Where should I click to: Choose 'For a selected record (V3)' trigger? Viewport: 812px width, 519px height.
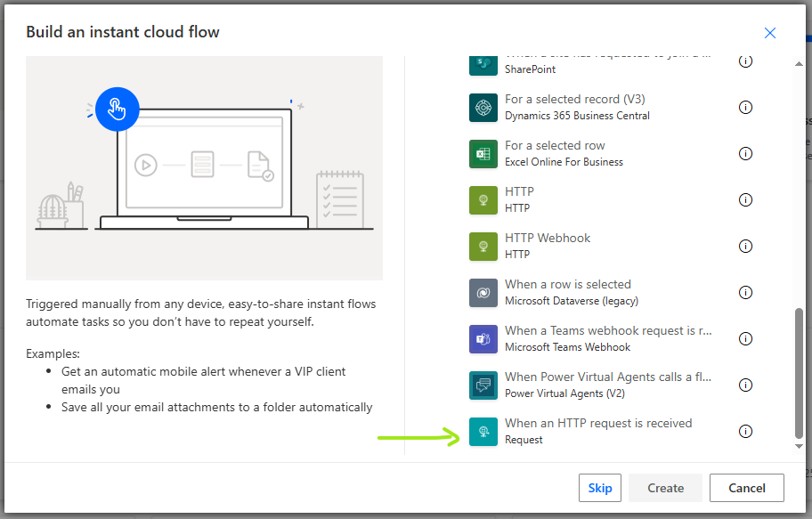[x=575, y=99]
